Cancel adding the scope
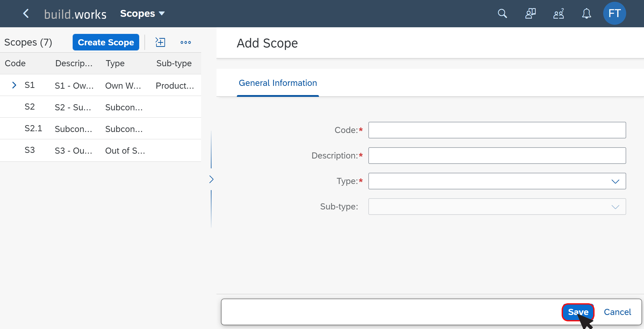Viewport: 644px width, 329px height. coord(617,312)
